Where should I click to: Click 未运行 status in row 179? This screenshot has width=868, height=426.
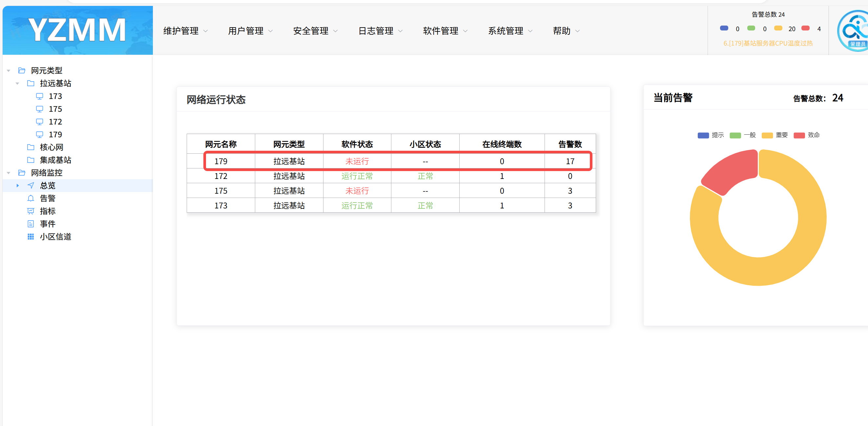tap(357, 162)
